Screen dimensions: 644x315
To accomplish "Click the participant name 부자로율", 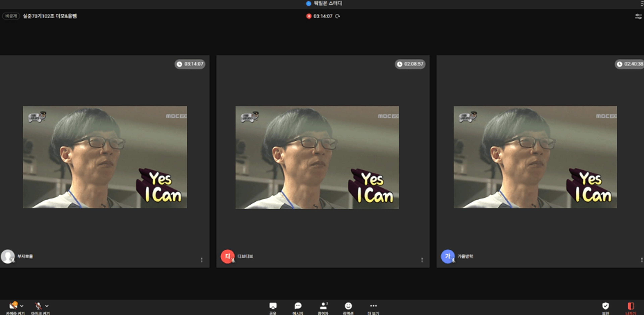I will click(25, 256).
